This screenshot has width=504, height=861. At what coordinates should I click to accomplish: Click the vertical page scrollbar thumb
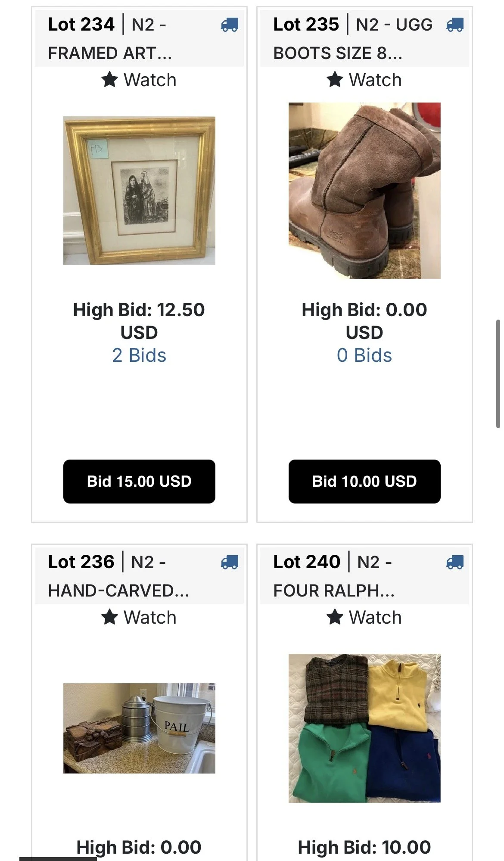point(498,373)
